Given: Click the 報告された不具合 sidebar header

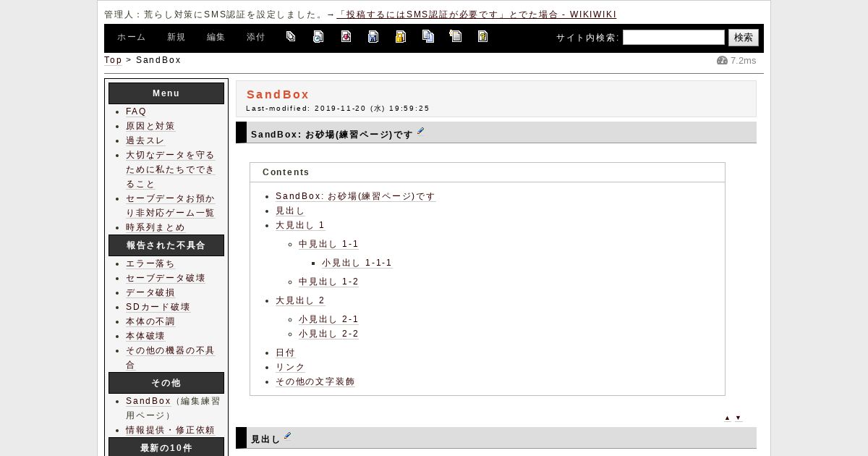Looking at the screenshot, I should click(x=166, y=245).
